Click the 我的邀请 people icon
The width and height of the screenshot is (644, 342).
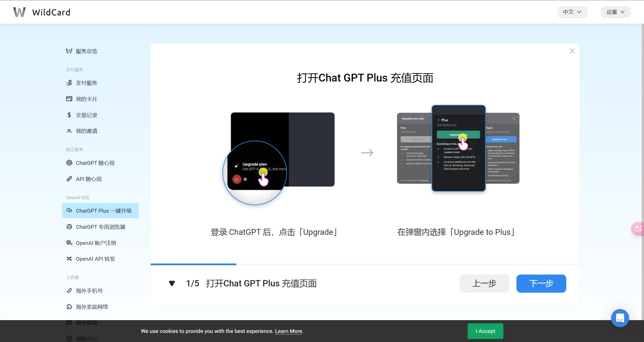(69, 131)
